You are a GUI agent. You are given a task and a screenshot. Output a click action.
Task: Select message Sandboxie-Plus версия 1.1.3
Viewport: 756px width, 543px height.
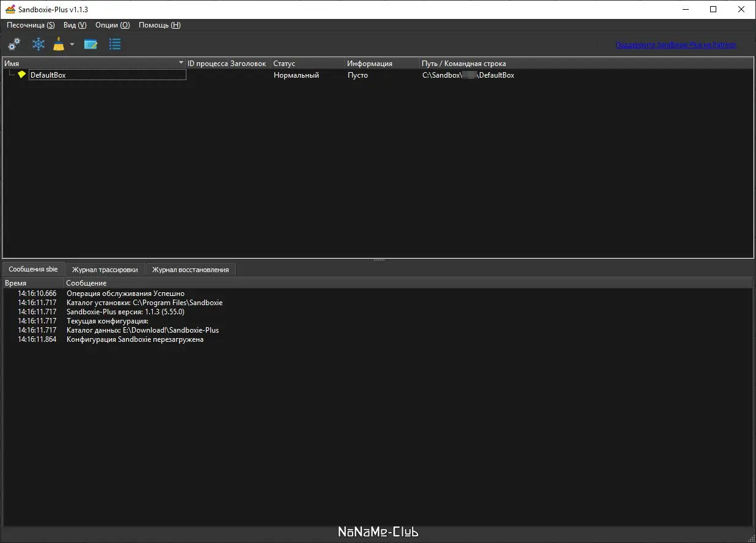125,312
